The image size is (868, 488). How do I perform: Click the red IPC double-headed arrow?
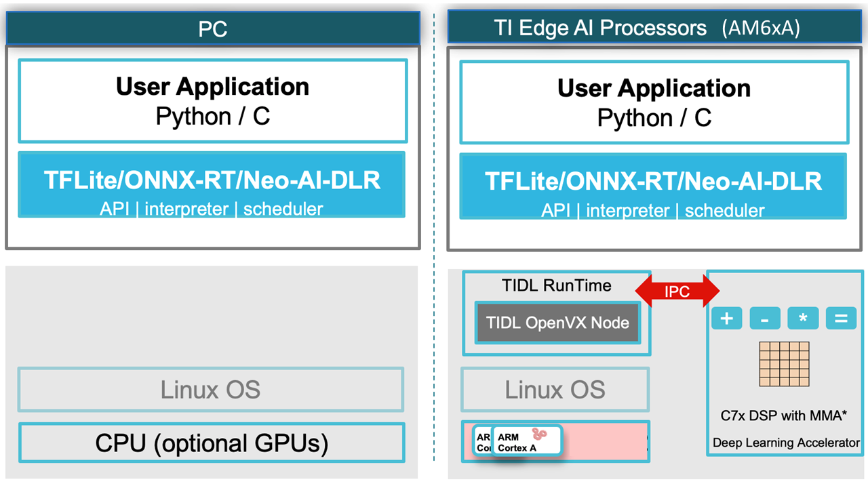[x=677, y=292]
